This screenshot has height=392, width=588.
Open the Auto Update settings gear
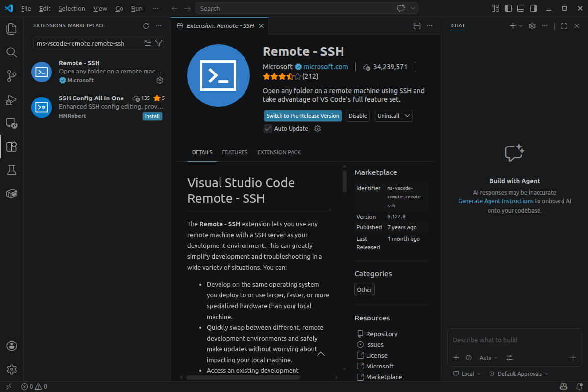tap(318, 129)
